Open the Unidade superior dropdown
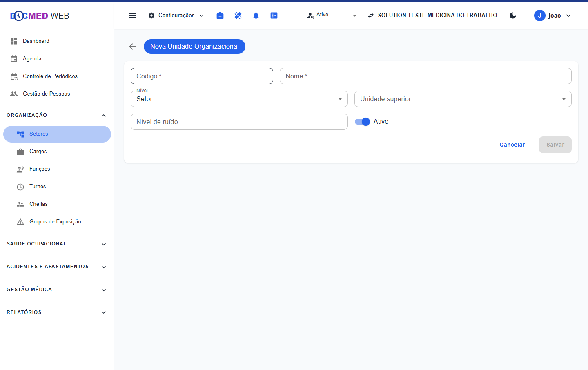This screenshot has width=588, height=370. pos(463,99)
